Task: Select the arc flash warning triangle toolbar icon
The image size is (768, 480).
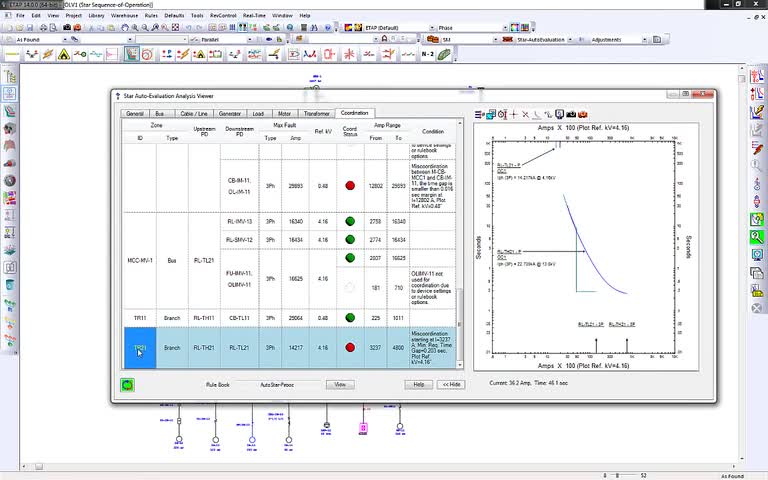Action: tap(64, 54)
